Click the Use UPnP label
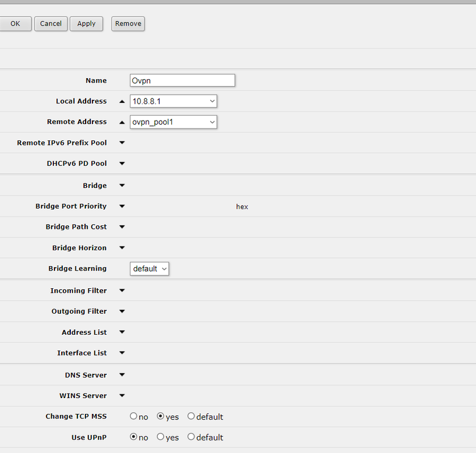Image resolution: width=476 pixels, height=453 pixels. [x=90, y=438]
